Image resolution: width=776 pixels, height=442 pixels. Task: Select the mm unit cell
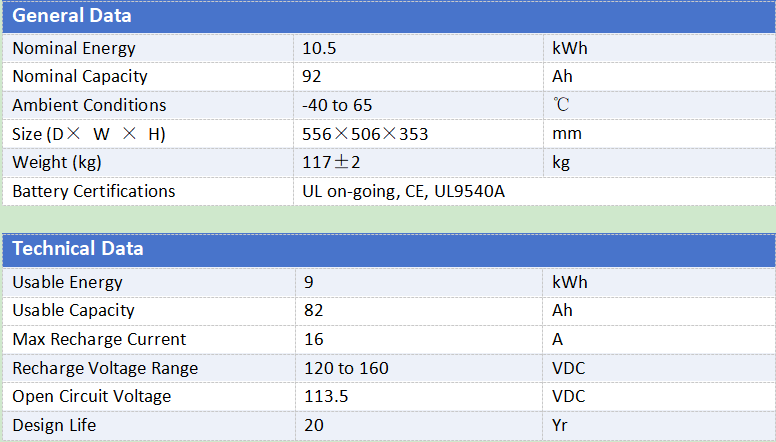(x=659, y=134)
